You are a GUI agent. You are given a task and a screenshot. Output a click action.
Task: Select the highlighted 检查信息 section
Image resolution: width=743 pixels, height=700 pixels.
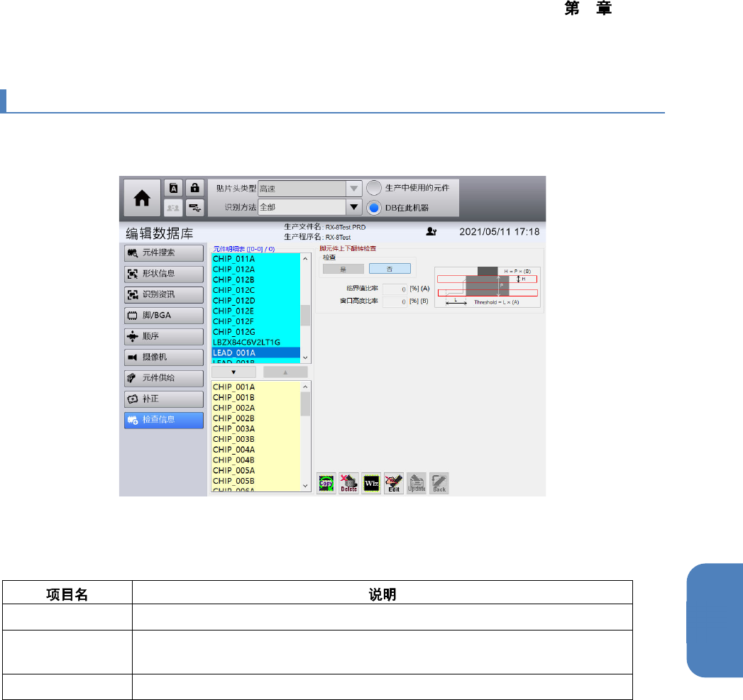[x=164, y=420]
